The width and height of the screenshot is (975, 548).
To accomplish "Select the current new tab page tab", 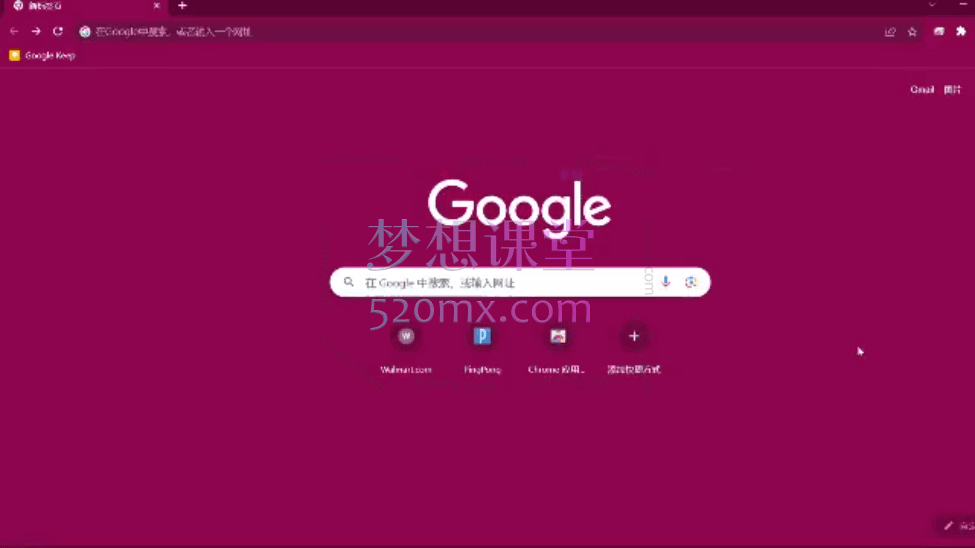I will pos(80,6).
